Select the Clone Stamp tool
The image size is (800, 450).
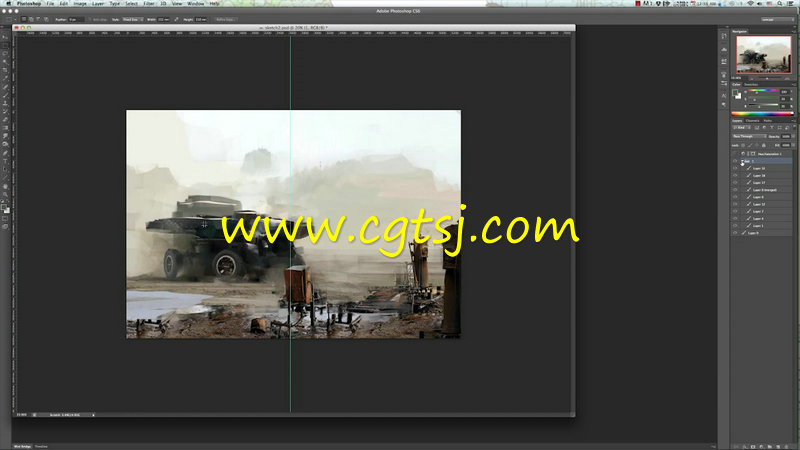pos(5,103)
